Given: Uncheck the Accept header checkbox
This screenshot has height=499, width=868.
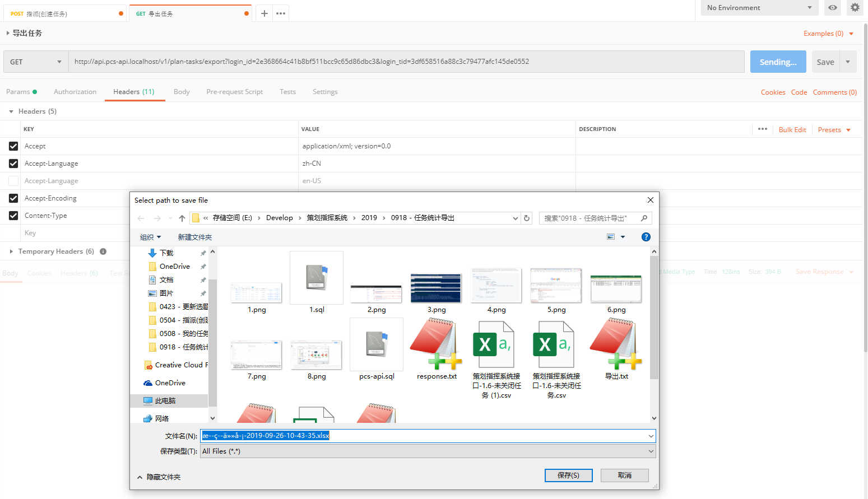Looking at the screenshot, I should click(13, 146).
